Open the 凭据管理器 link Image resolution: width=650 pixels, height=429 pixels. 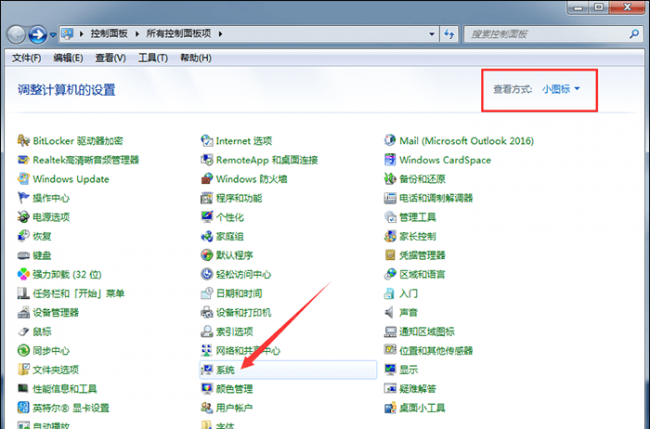coord(422,255)
